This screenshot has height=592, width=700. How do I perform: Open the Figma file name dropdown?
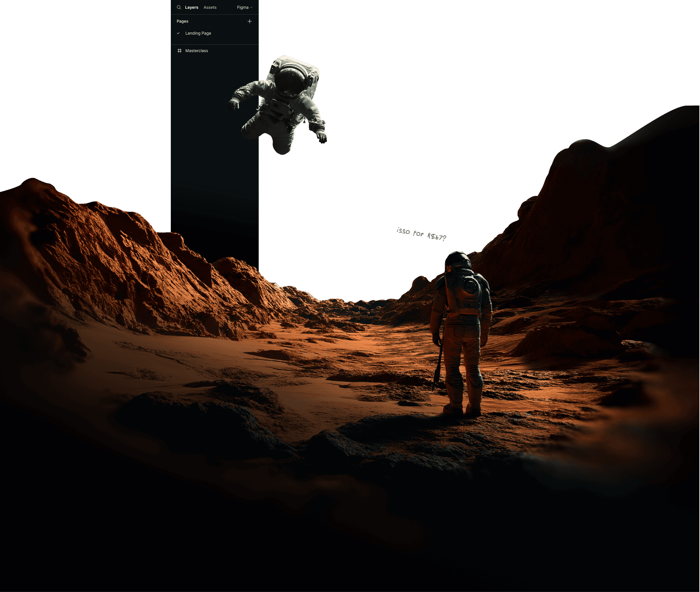pyautogui.click(x=243, y=7)
